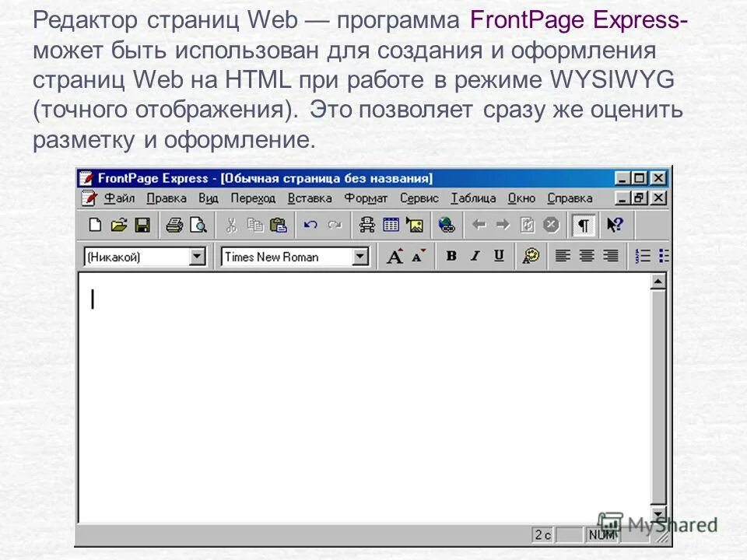Undo the last action arrow icon

click(x=310, y=224)
